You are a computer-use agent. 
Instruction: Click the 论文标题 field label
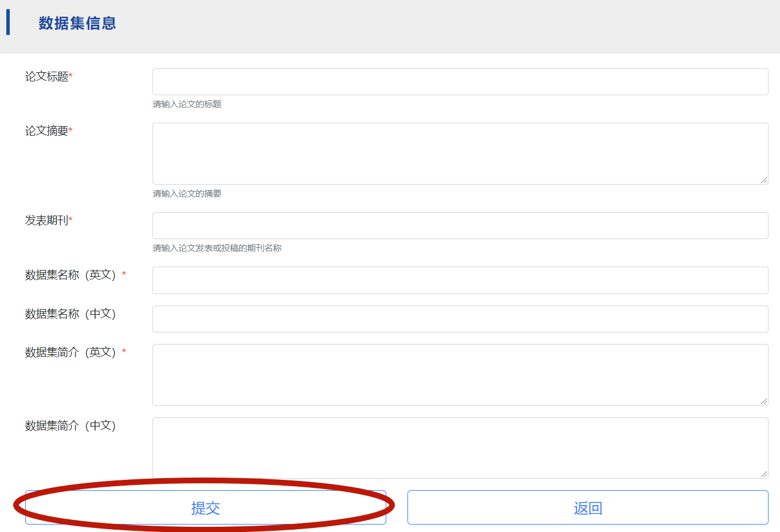click(x=47, y=77)
